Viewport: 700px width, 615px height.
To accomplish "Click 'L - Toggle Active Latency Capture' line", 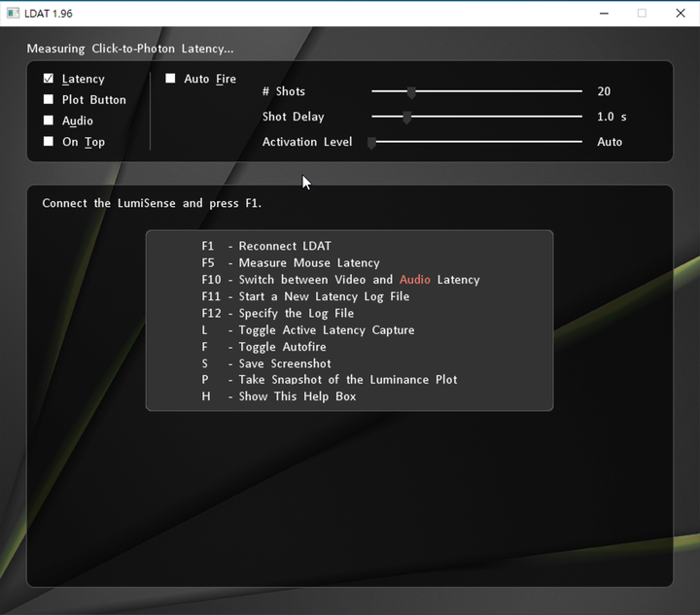I will point(308,330).
